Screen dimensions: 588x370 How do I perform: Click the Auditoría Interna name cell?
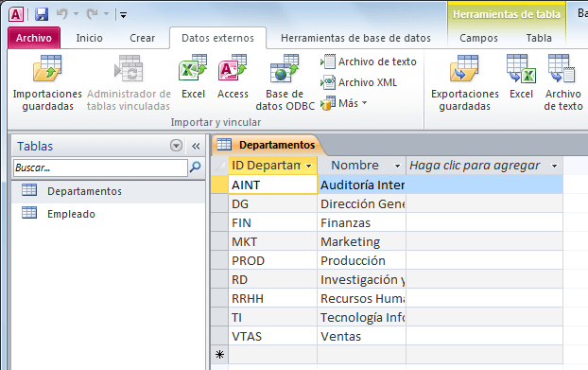pos(362,185)
